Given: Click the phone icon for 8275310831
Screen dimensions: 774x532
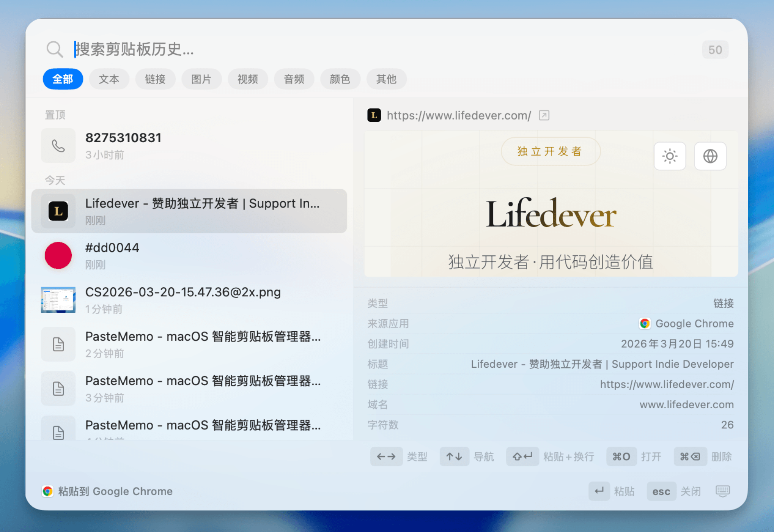Looking at the screenshot, I should [x=58, y=146].
